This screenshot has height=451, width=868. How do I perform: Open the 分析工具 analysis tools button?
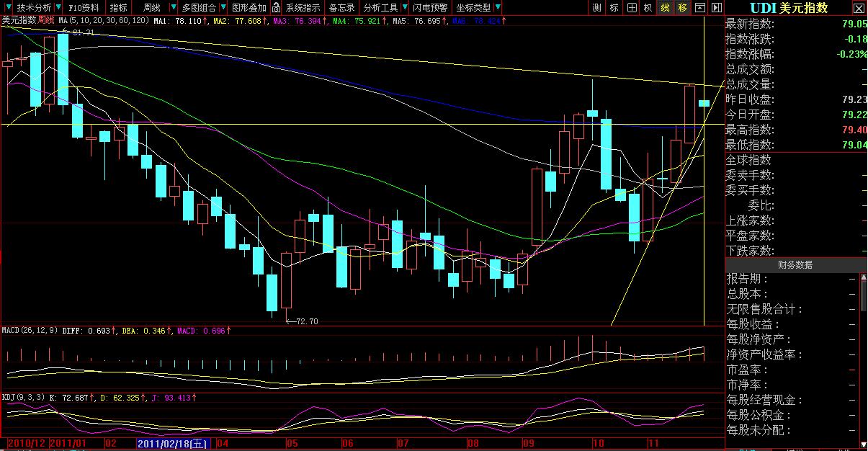[x=380, y=8]
